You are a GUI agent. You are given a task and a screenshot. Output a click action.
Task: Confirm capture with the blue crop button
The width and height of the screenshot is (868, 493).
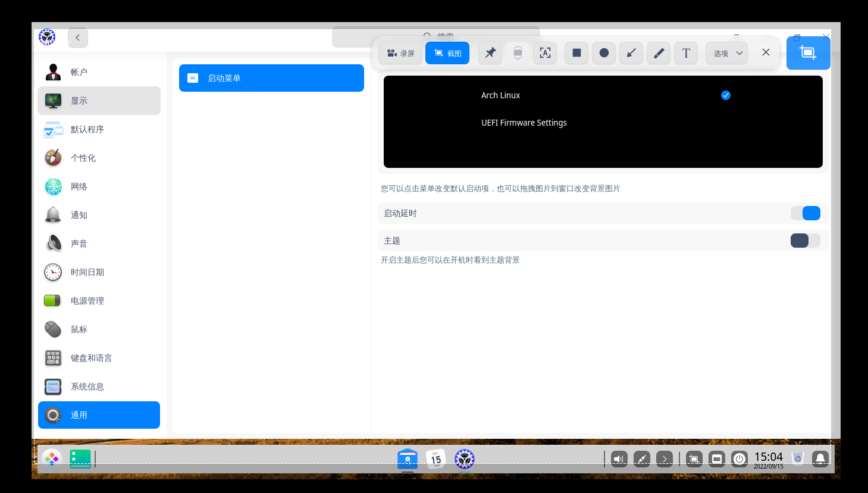pyautogui.click(x=808, y=53)
